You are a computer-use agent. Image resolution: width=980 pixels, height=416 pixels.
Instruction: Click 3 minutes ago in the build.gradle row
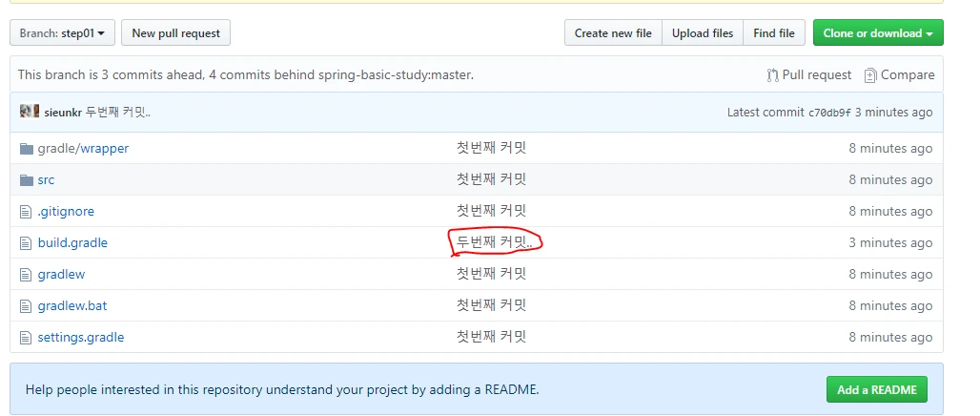click(890, 242)
